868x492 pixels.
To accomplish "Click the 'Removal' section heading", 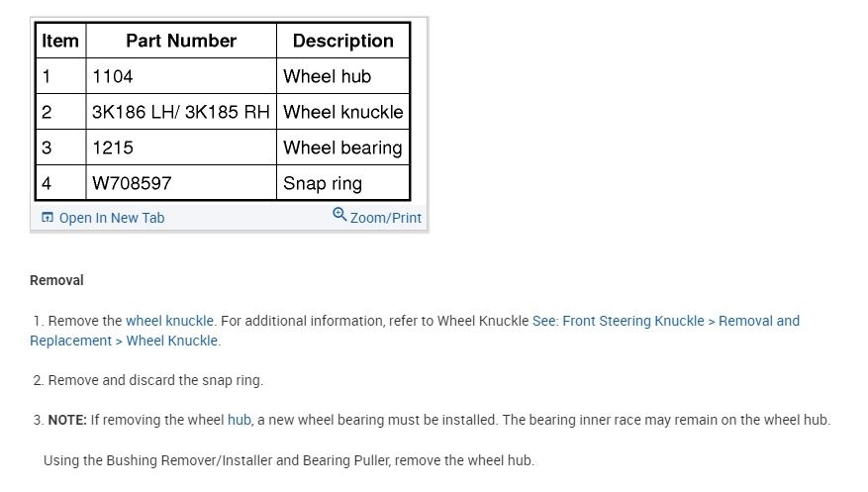I will click(56, 280).
